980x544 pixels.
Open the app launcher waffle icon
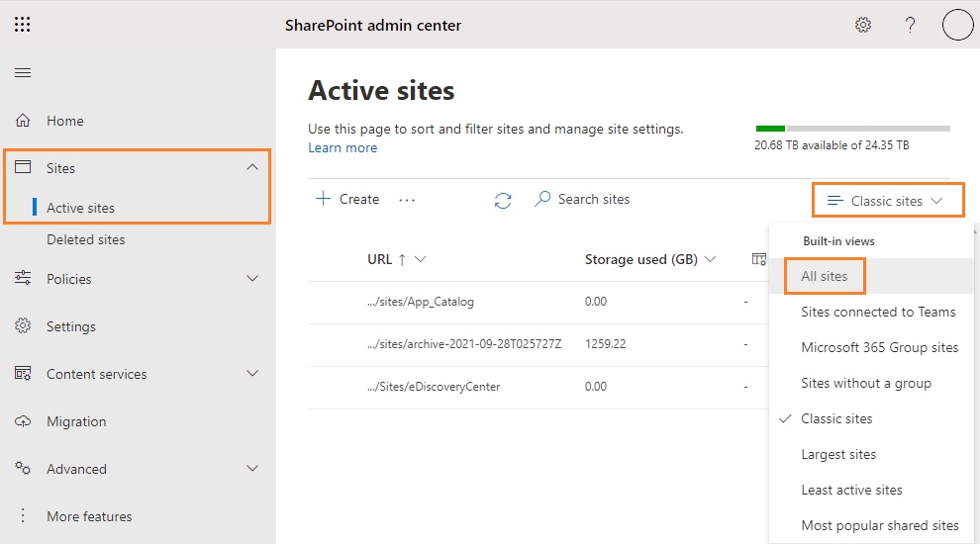(x=23, y=25)
